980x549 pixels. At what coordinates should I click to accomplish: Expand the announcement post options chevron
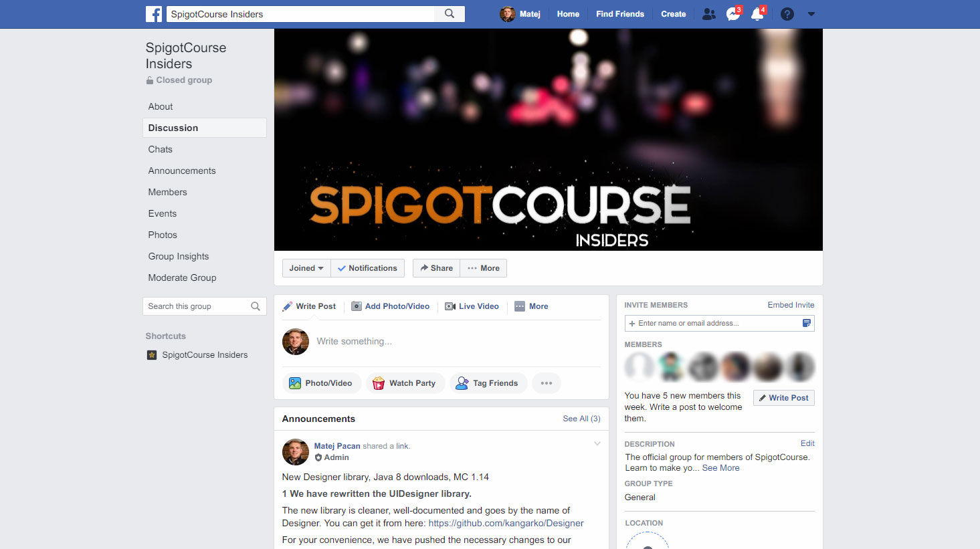[x=597, y=444]
